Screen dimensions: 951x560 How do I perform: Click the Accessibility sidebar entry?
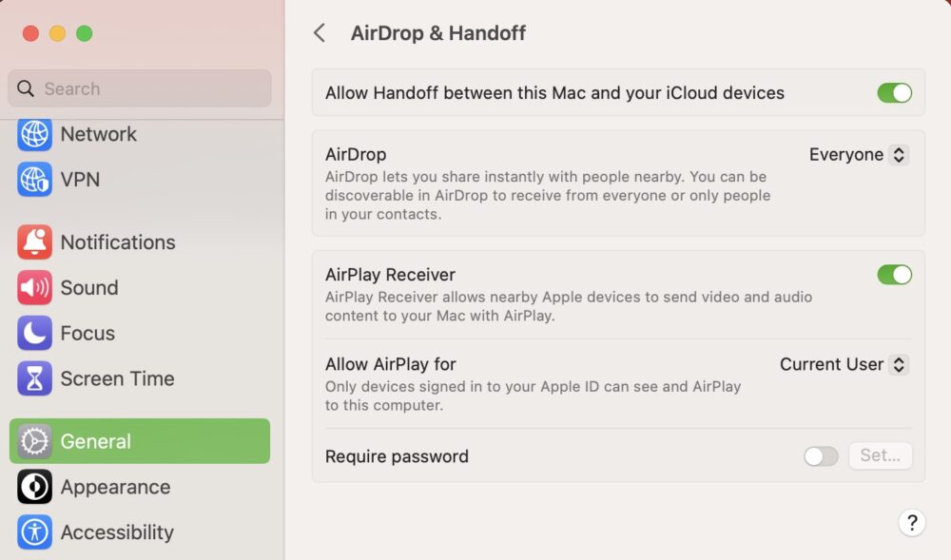pyautogui.click(x=116, y=532)
